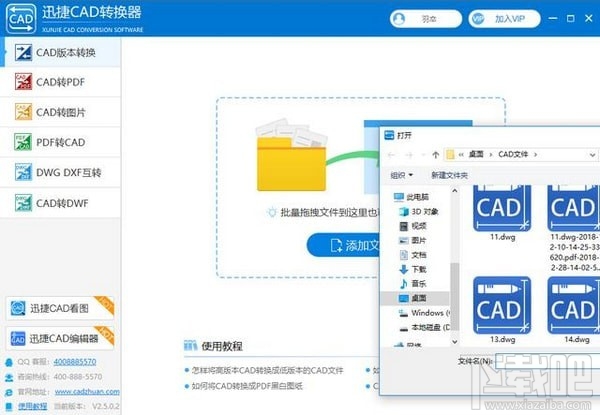
Task: Click the DWG DXF互转 icon
Action: pos(23,173)
